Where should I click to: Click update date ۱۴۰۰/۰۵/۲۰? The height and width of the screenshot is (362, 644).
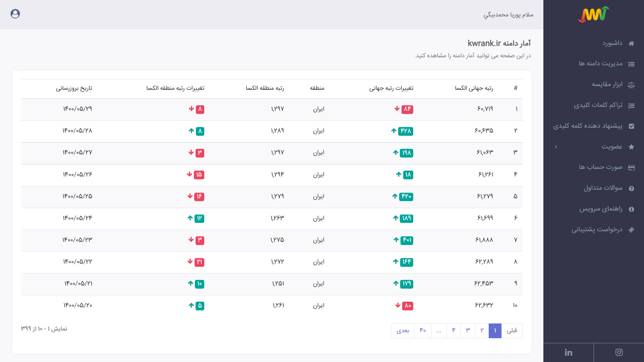(x=78, y=305)
